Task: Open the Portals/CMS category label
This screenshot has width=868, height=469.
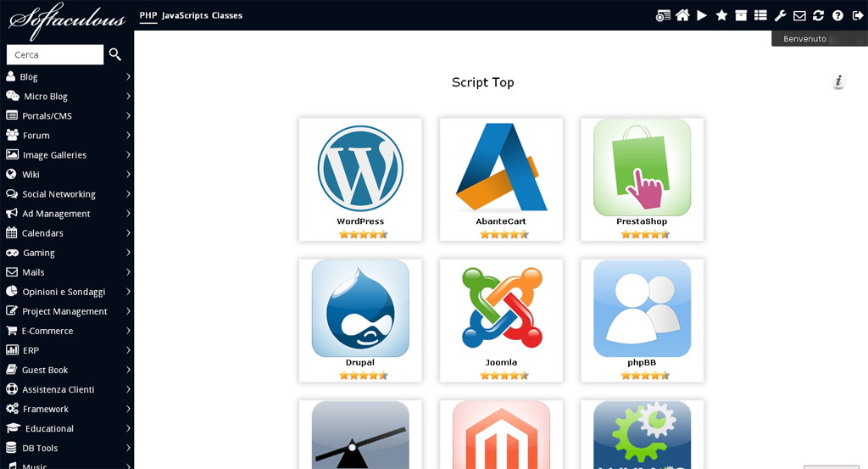Action: coord(47,115)
